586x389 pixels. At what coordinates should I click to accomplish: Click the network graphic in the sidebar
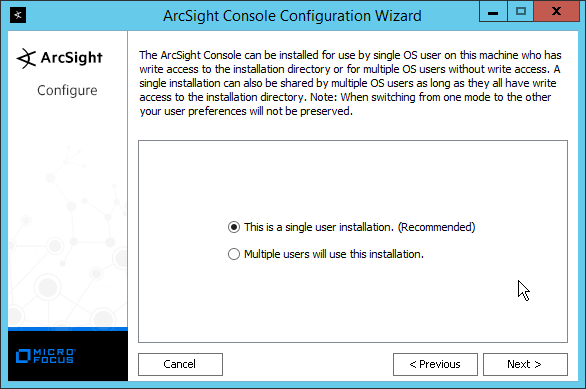coord(68,235)
